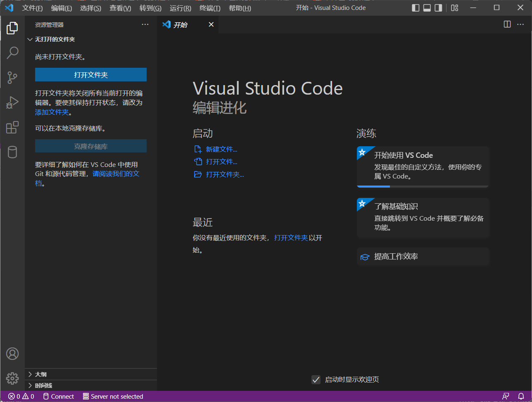Open the 开始使用 VS Code walkthrough card

click(423, 167)
